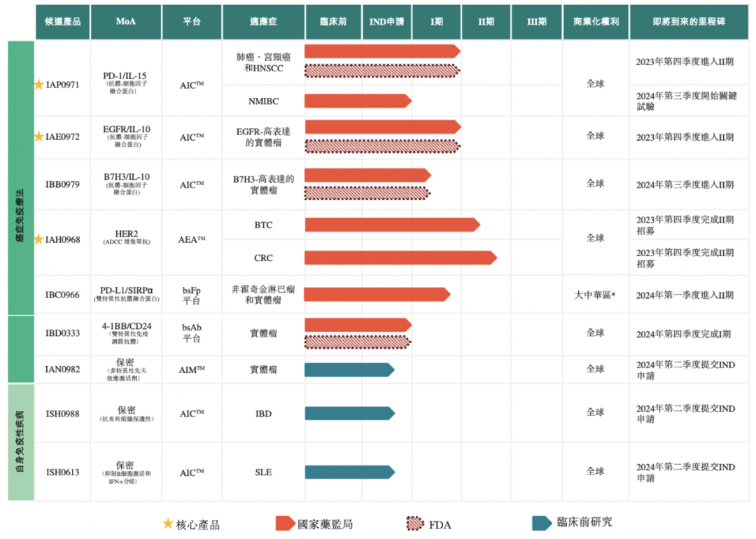This screenshot has width=756, height=539.
Task: Click the red progress bar in the NMIBC row
Action: (x=358, y=101)
